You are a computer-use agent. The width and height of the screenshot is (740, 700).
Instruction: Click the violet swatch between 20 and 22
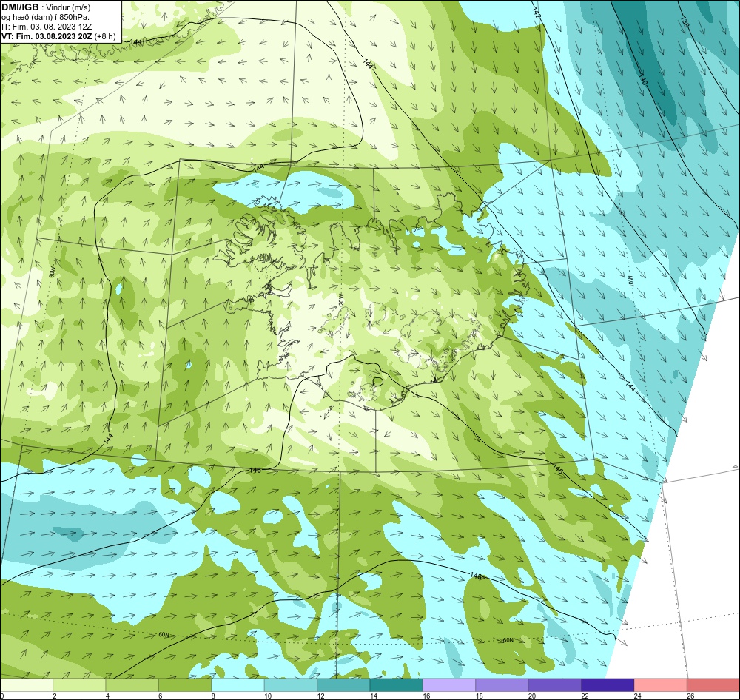(x=555, y=685)
